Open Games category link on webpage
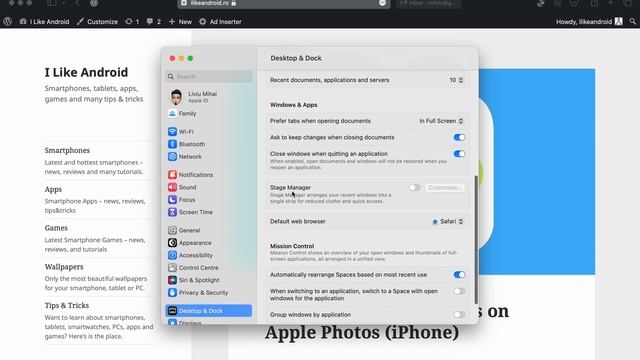This screenshot has width=640, height=360. (56, 228)
